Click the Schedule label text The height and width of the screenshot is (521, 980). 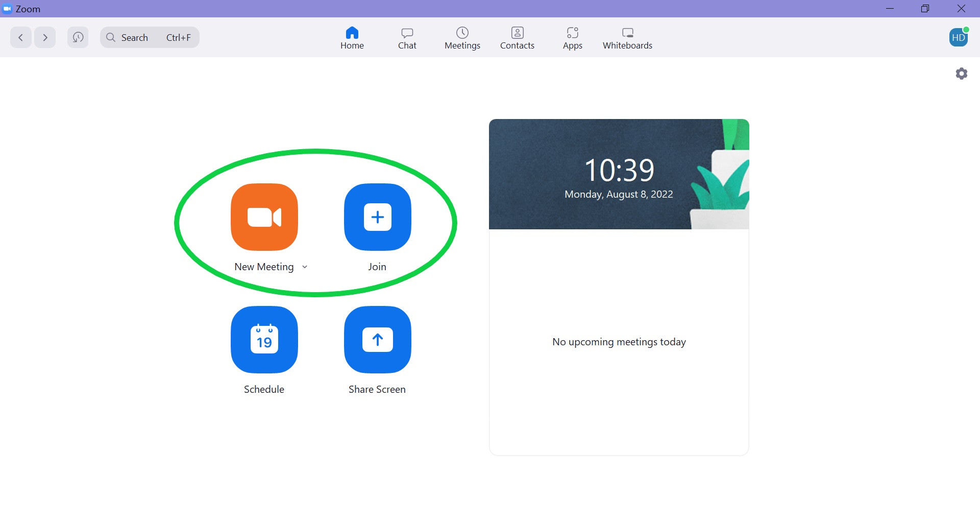[264, 389]
